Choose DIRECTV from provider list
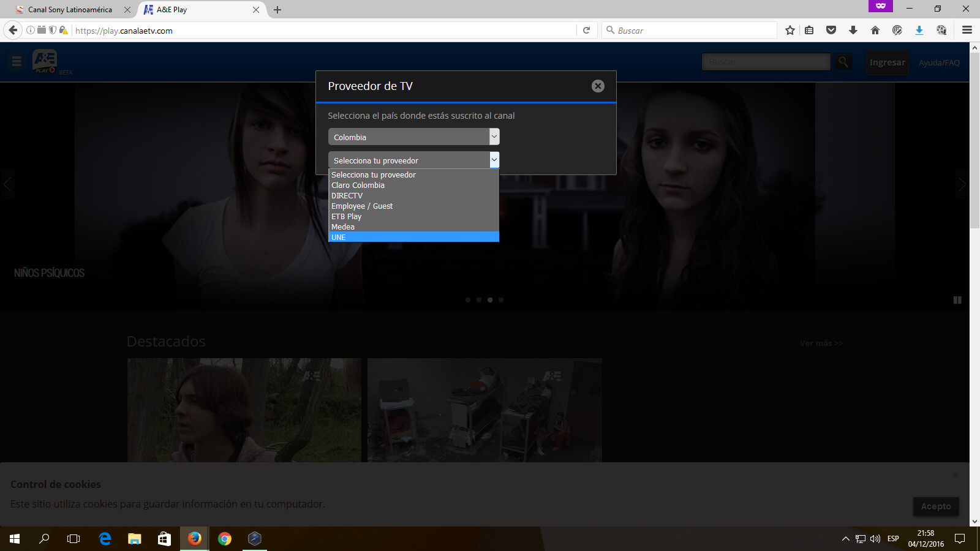Image resolution: width=980 pixels, height=551 pixels. click(414, 195)
